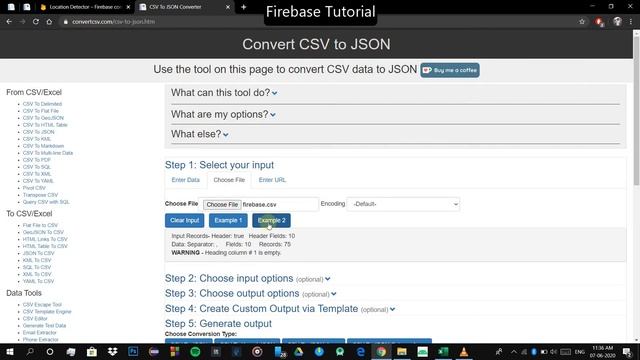Image resolution: width=640 pixels, height=360 pixels.
Task: Open the browser home page icon
Action: (x=49, y=22)
